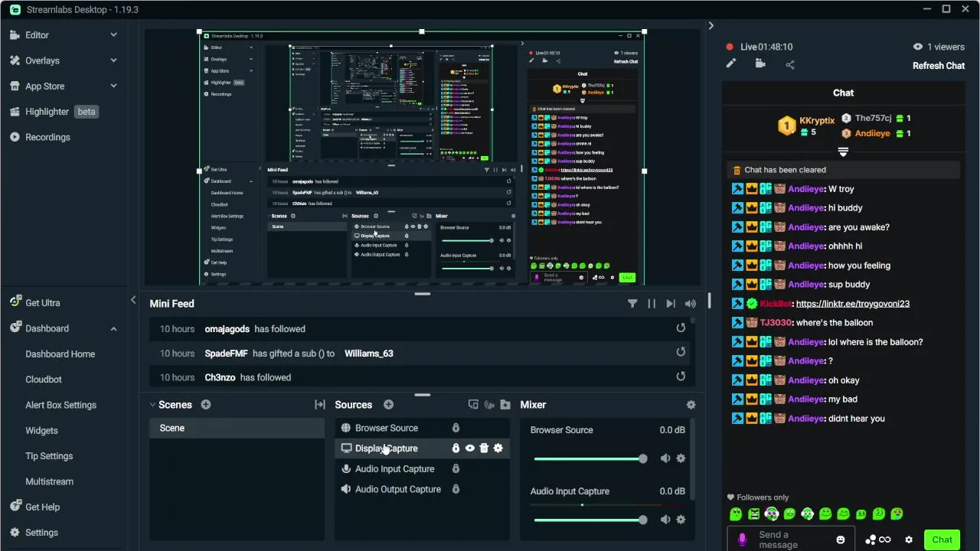Adjust the Audio Input Capture volume slider
This screenshot has width=980, height=551.
[590, 520]
